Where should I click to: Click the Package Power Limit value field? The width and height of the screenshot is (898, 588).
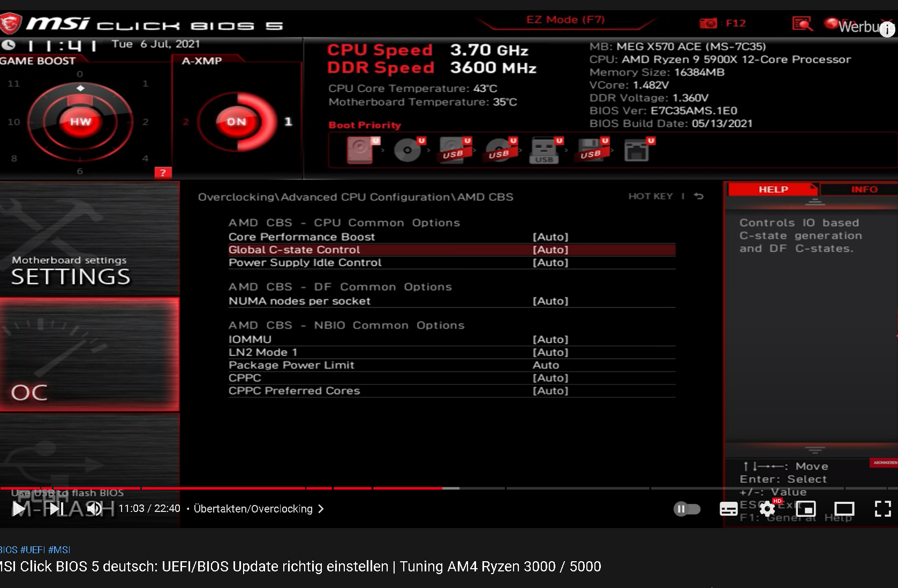tap(546, 365)
